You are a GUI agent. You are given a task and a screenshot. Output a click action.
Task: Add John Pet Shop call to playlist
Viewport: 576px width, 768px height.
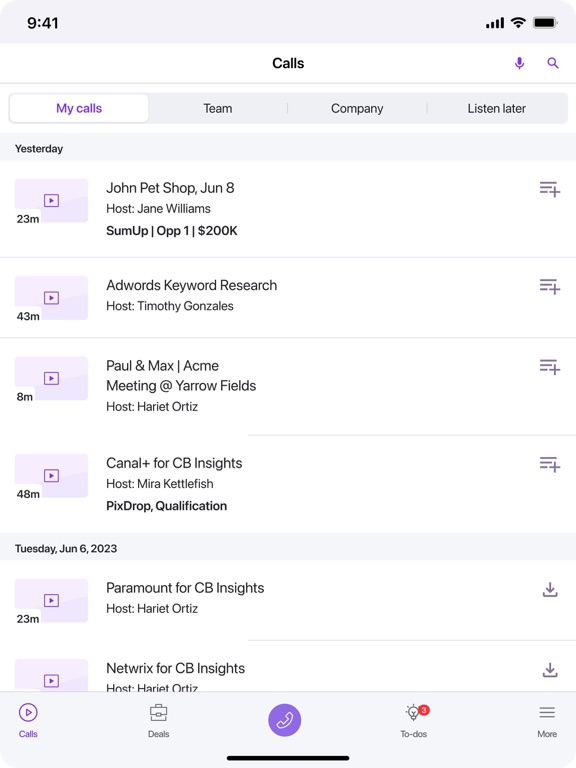pyautogui.click(x=550, y=189)
